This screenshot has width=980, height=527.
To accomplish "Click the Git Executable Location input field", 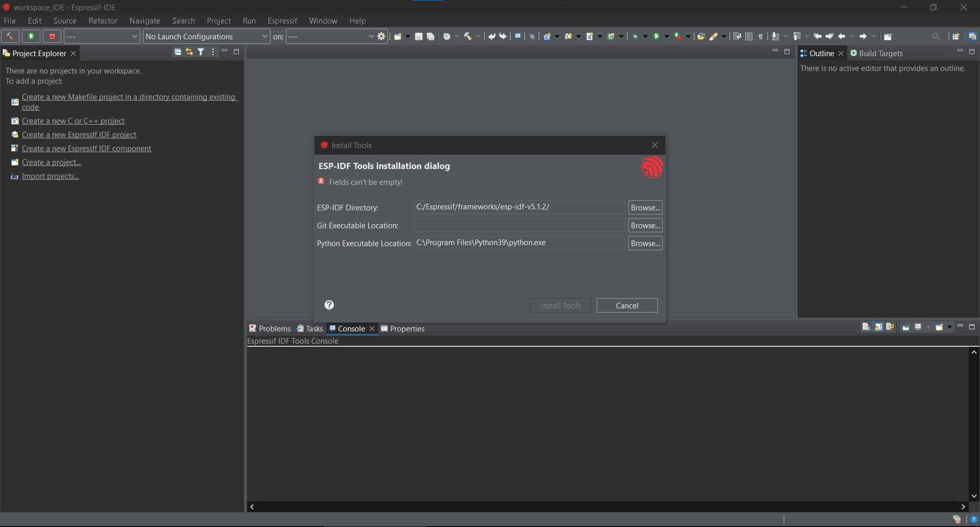I will (x=520, y=225).
